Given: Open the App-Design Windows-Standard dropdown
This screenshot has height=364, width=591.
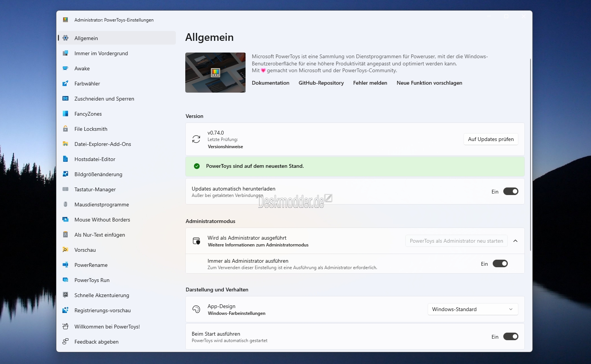Looking at the screenshot, I should [x=473, y=309].
